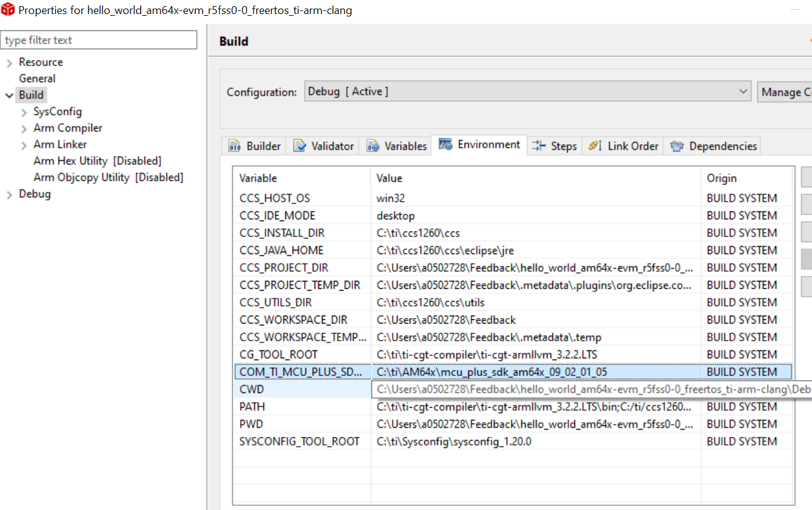Select Arm Linker in the tree
Image resolution: width=812 pixels, height=510 pixels.
point(60,144)
